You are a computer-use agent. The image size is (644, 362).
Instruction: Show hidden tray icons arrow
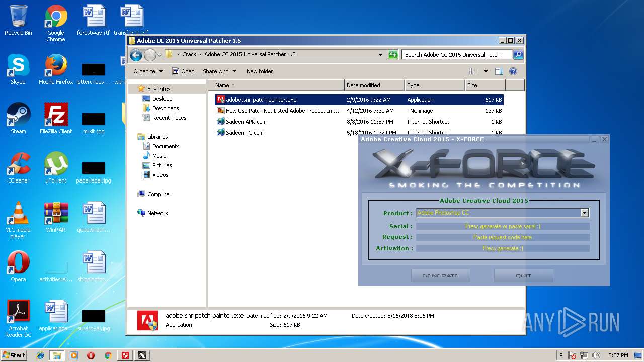pos(561,355)
